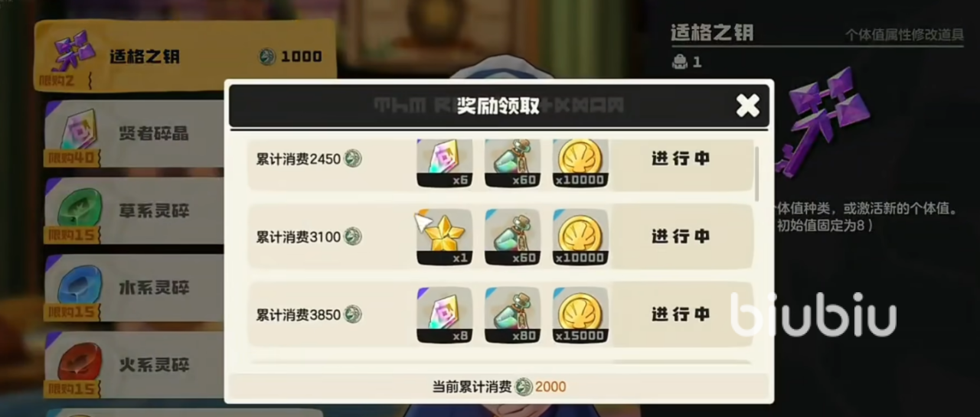This screenshot has width=980, height=417.
Task: Tap the gold coin x15000 reward icon
Action: click(x=580, y=314)
